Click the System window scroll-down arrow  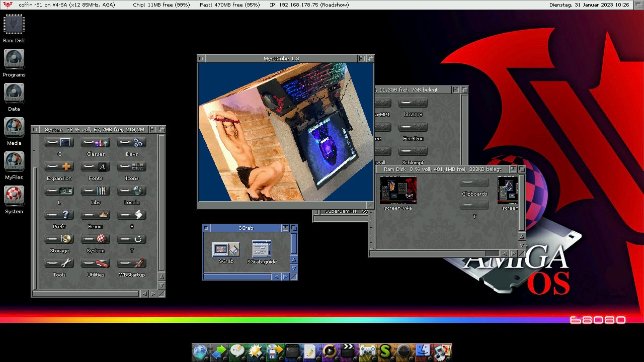click(162, 285)
